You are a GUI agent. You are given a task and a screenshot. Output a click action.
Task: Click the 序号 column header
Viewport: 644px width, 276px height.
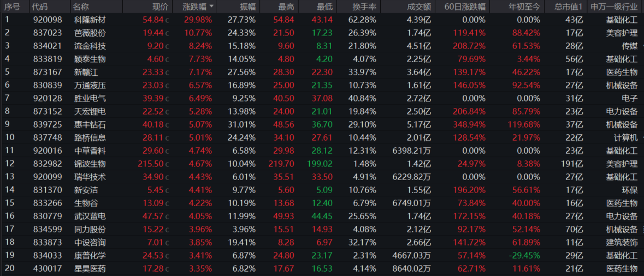point(12,7)
